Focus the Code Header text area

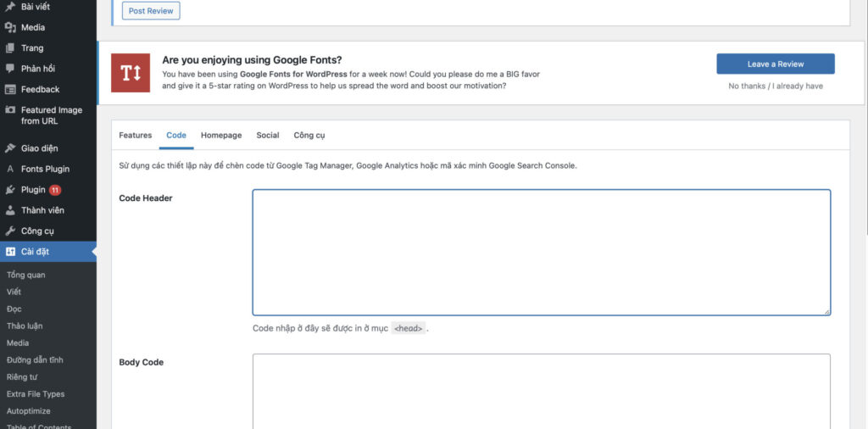(x=541, y=253)
